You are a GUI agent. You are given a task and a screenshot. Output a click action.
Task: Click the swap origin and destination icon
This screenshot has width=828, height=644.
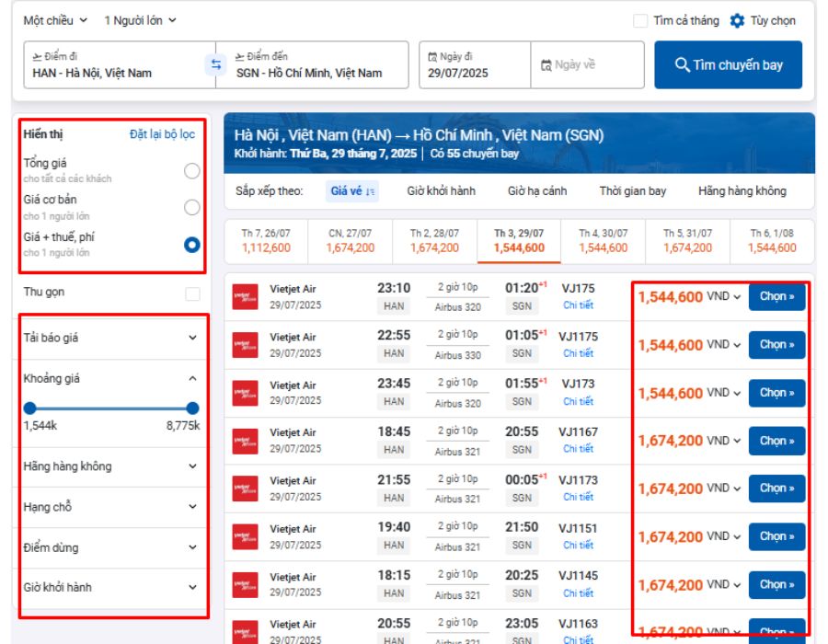(x=216, y=64)
